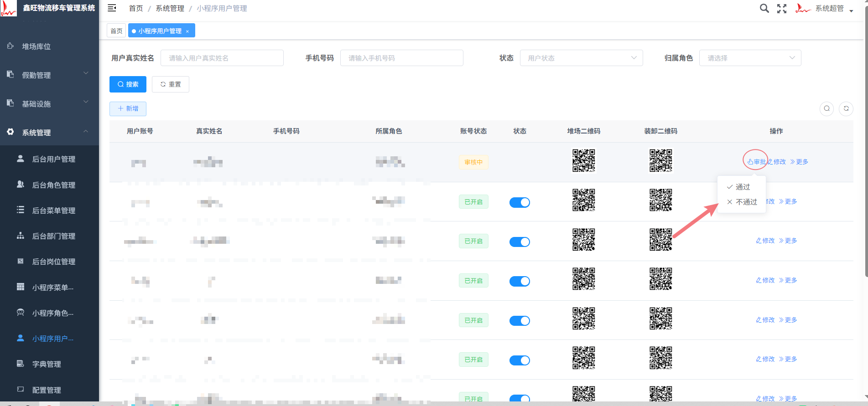
Task: Expand the 基础设施 sidebar menu
Action: (x=49, y=104)
